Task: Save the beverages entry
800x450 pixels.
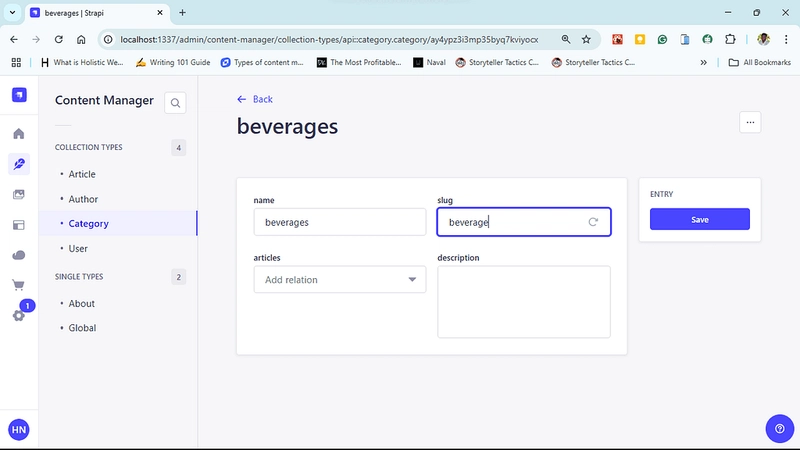Action: 699,219
